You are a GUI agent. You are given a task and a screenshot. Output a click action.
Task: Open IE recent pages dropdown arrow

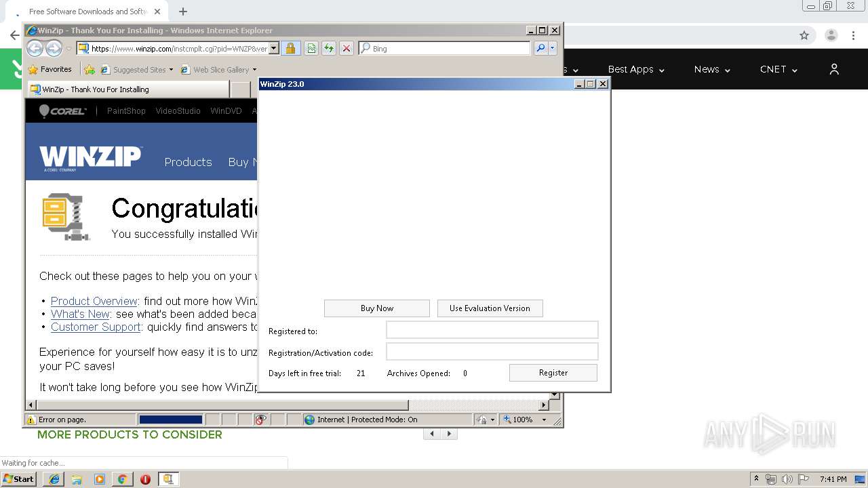(x=68, y=49)
